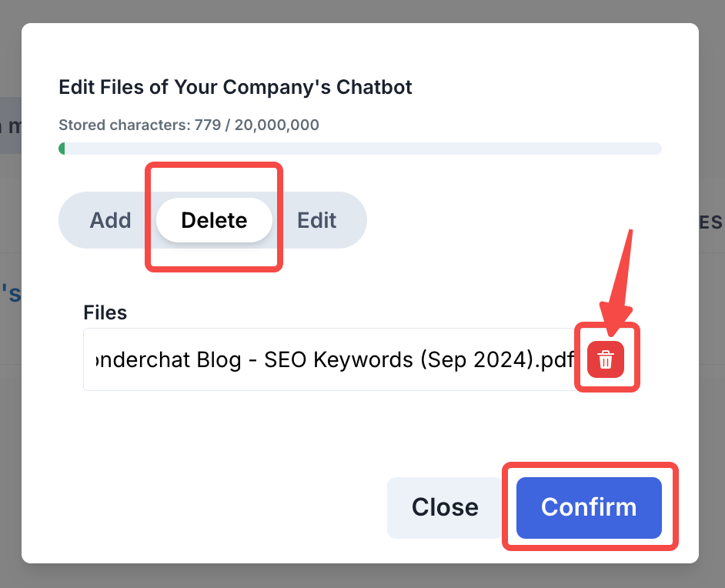Click the "Stored characters: 779 / 20,000,000" text

click(x=189, y=125)
